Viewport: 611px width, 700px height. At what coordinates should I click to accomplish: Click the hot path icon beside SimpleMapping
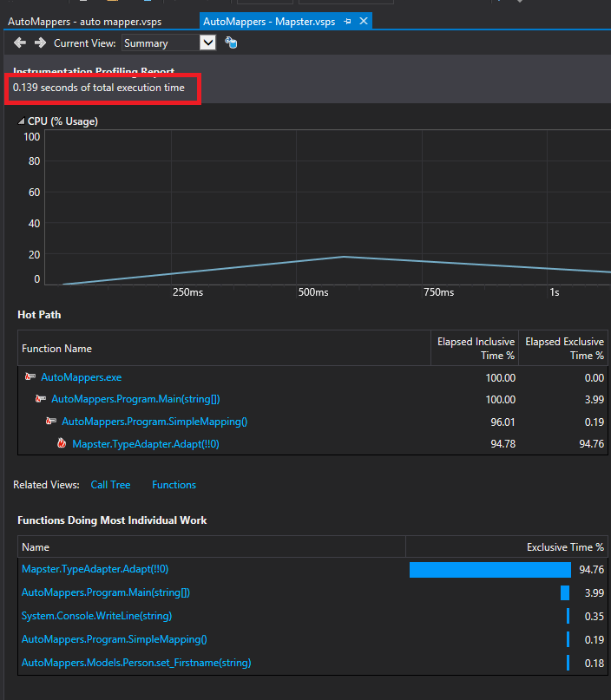51,422
